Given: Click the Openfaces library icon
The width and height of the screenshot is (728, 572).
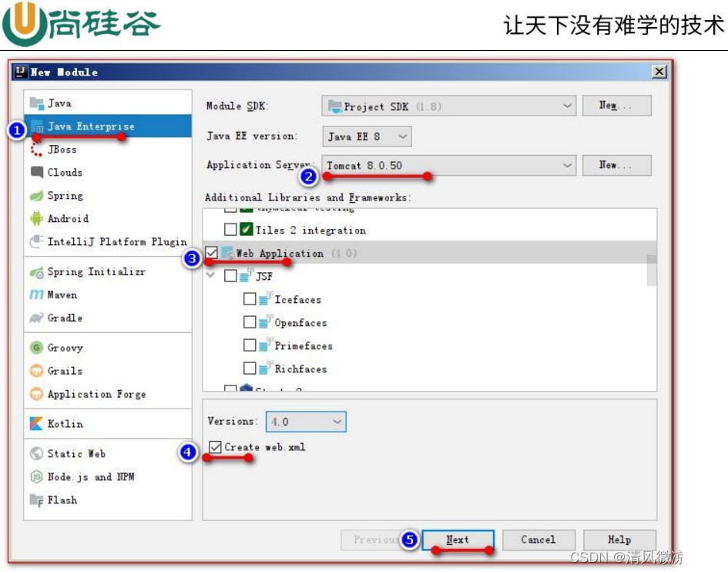Looking at the screenshot, I should click(x=265, y=322).
